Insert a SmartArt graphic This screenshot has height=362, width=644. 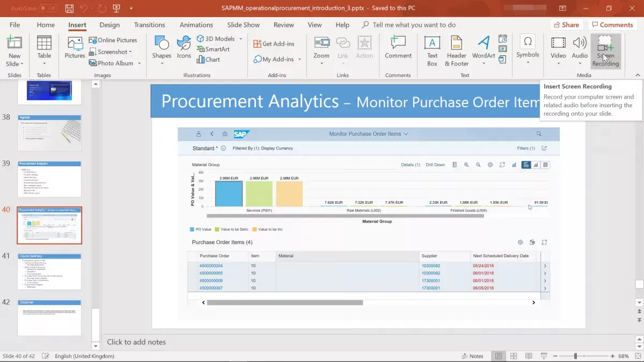(x=213, y=49)
